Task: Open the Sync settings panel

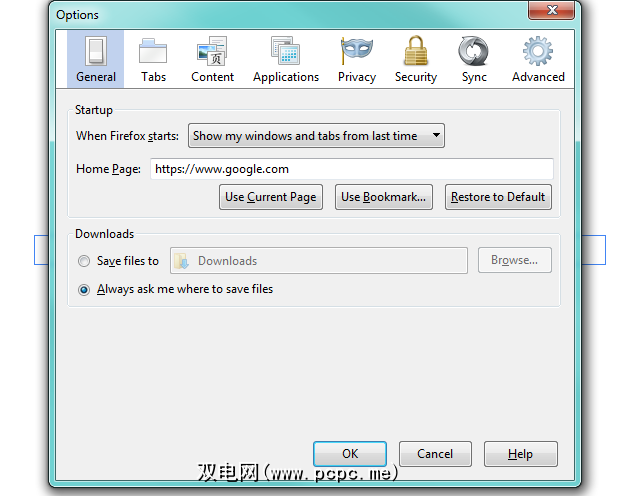Action: (x=474, y=59)
